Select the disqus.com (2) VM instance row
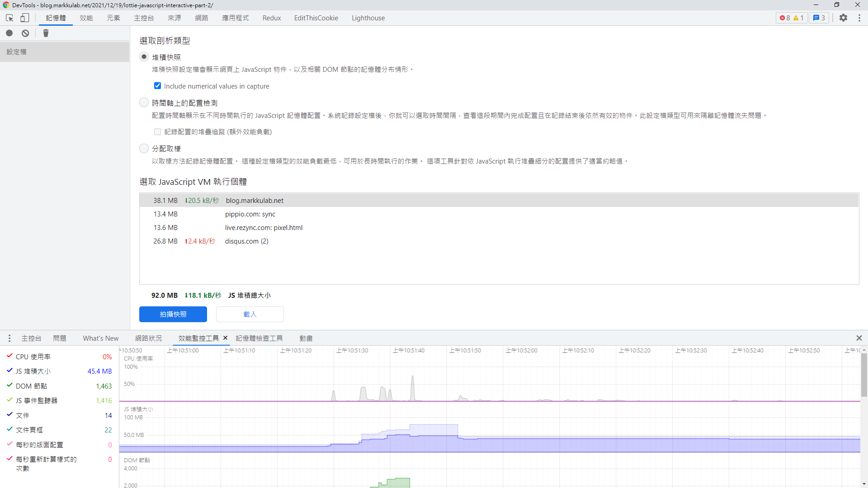868x488 pixels. 246,241
